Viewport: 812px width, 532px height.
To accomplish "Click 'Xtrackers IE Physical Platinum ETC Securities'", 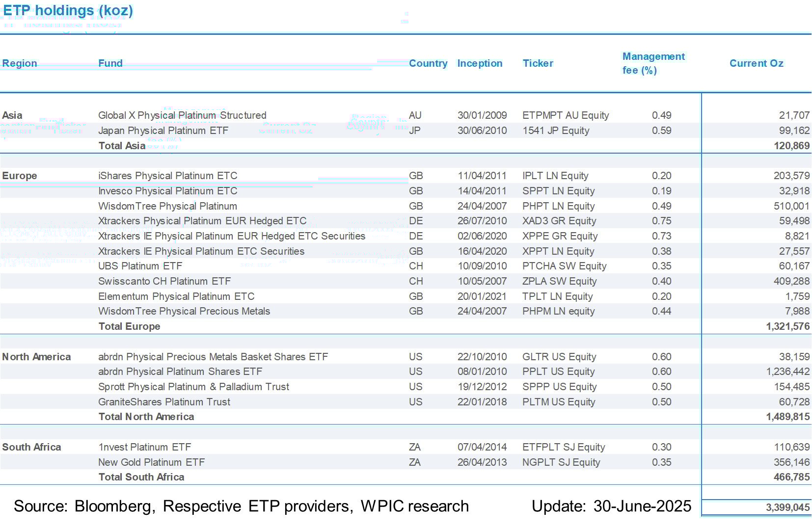I will coord(201,251).
